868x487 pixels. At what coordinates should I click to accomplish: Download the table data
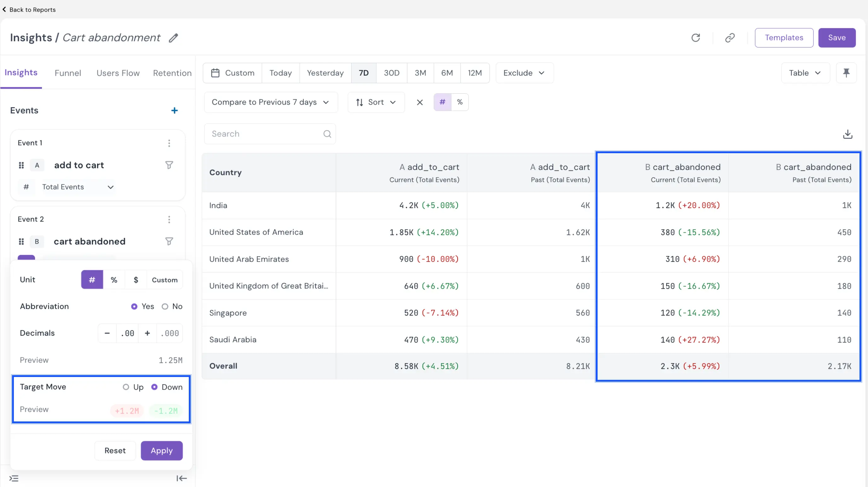point(848,134)
